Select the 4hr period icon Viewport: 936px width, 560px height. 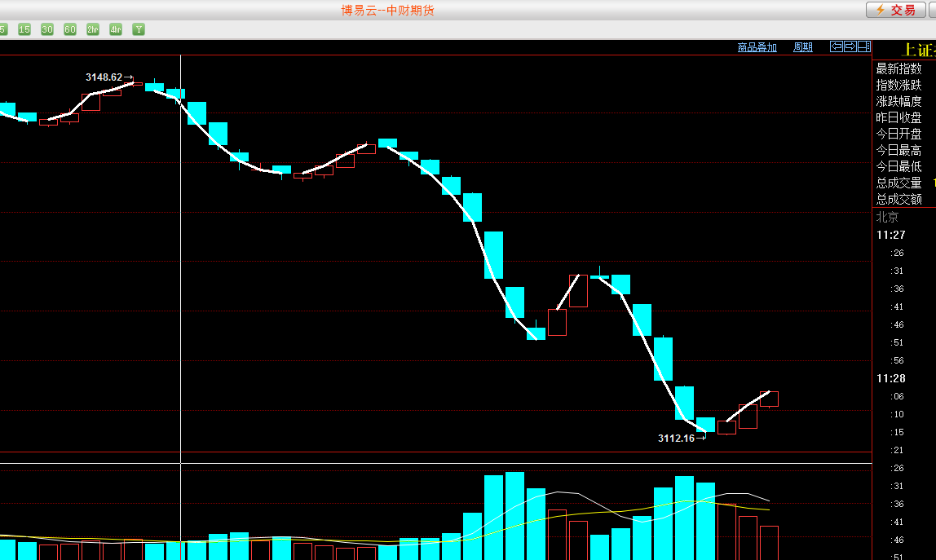tap(116, 29)
